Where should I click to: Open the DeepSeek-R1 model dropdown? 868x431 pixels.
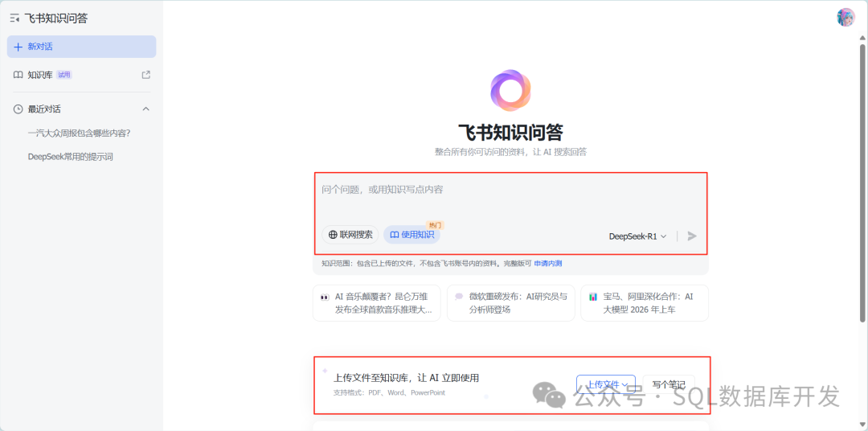click(x=637, y=236)
